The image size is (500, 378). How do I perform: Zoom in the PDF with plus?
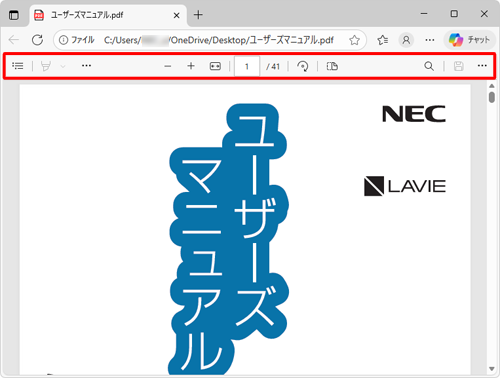(191, 66)
